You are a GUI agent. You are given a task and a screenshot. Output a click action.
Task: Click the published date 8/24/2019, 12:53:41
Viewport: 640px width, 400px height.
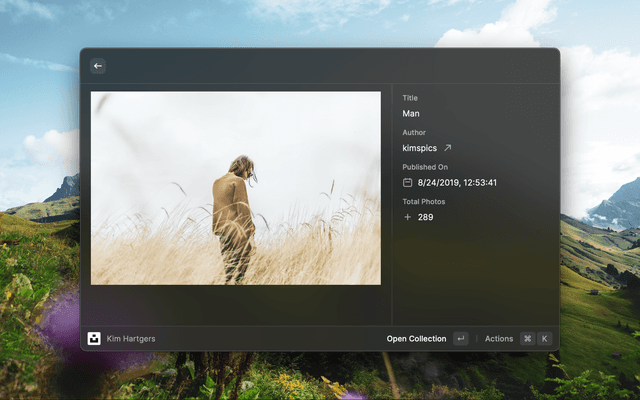(x=457, y=183)
